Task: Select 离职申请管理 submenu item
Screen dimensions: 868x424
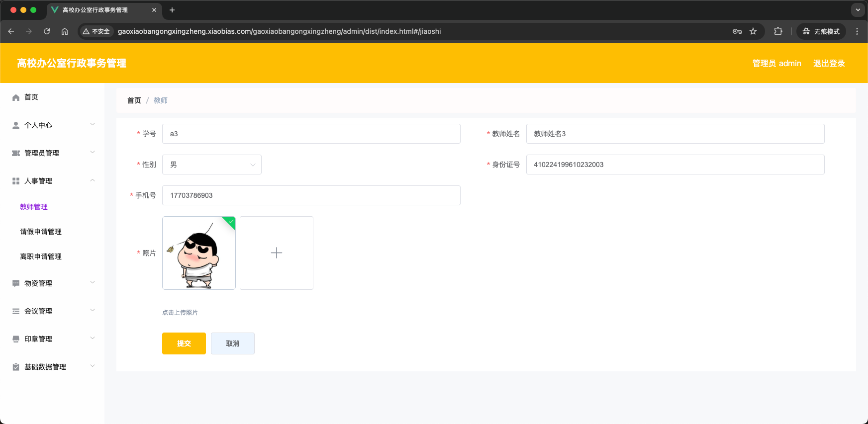Action: click(x=41, y=256)
